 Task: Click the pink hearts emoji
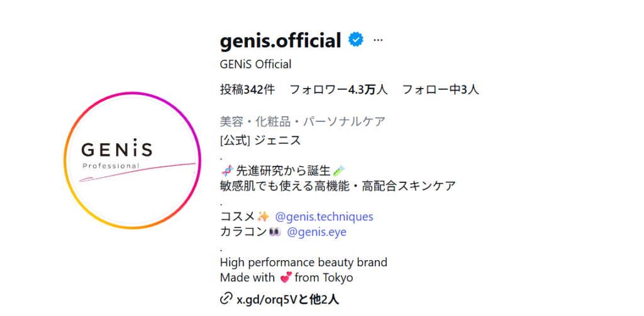point(285,278)
